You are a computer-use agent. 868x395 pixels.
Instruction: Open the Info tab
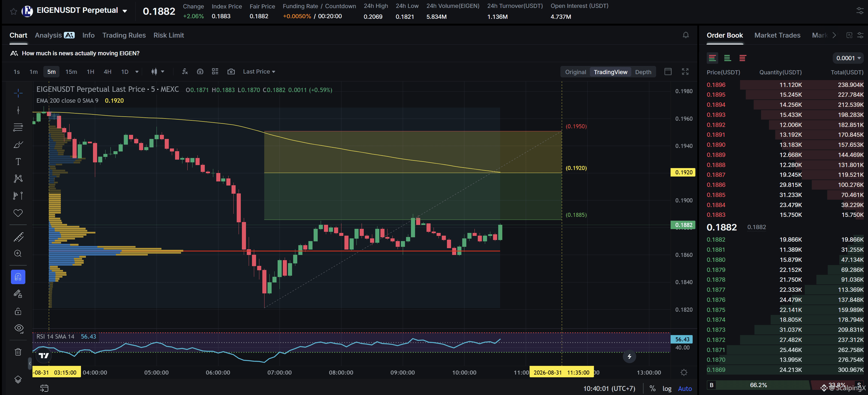88,35
